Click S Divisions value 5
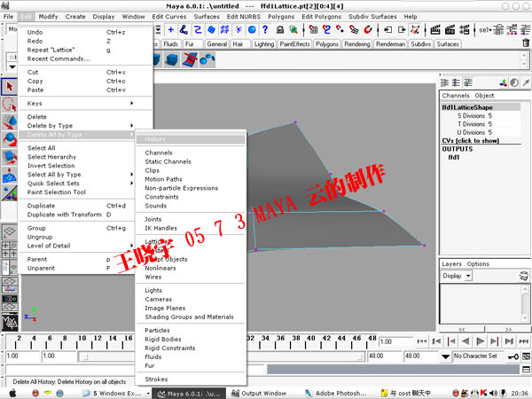The height and width of the screenshot is (399, 532). [489, 115]
